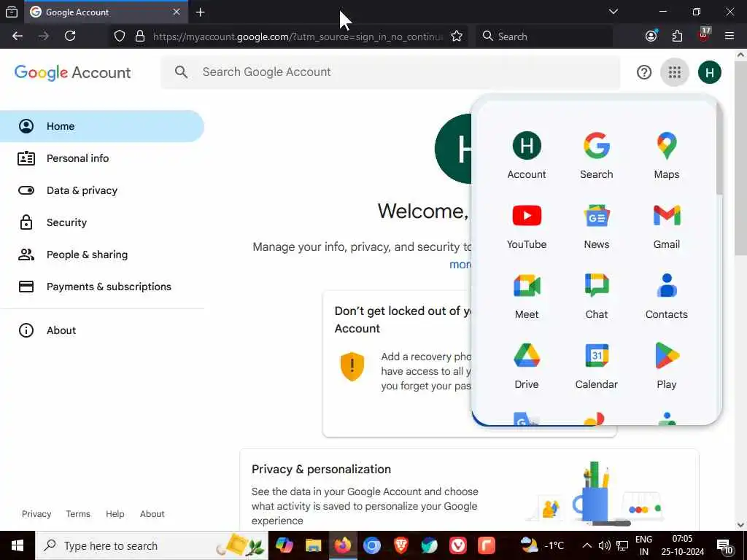Open People & sharing section
Image resolution: width=747 pixels, height=560 pixels.
tap(102, 254)
